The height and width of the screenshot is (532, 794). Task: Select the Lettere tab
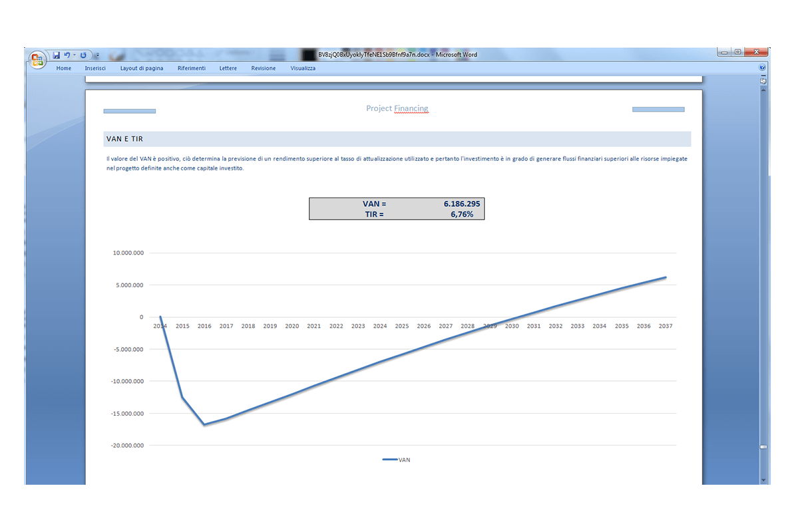point(228,68)
